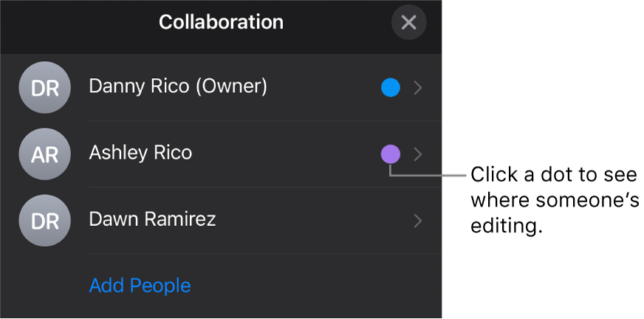This screenshot has width=644, height=319.
Task: Click the callout text 'Click a dot to see'
Action: pyautogui.click(x=554, y=174)
